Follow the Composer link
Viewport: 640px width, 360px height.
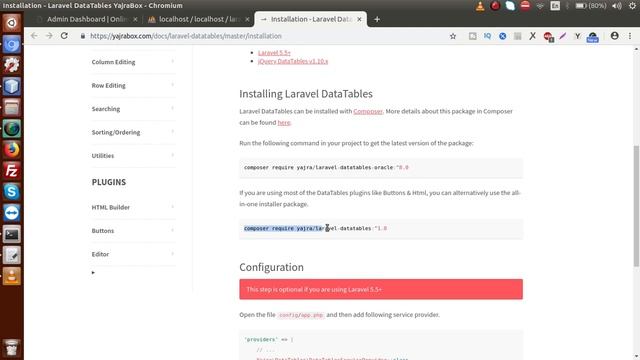[368, 111]
